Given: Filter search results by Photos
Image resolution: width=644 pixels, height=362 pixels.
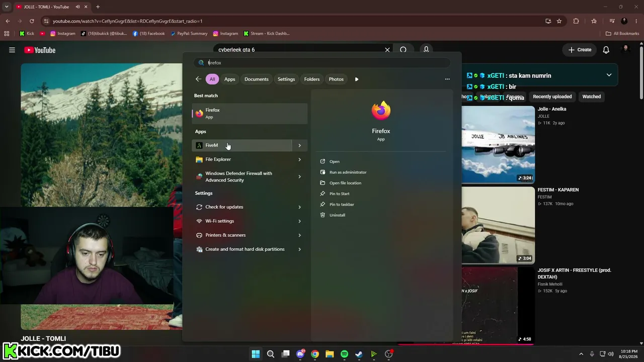Looking at the screenshot, I should [x=336, y=79].
